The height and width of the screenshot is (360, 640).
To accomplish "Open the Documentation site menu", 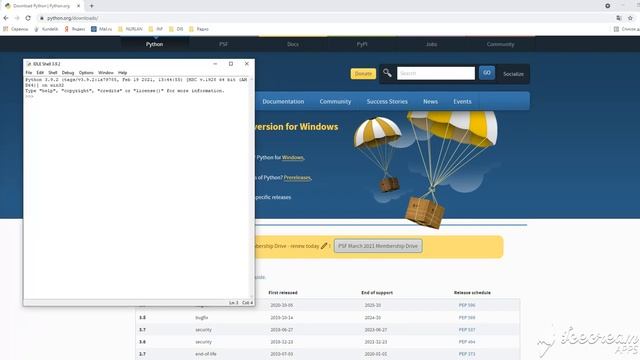I will [283, 101].
